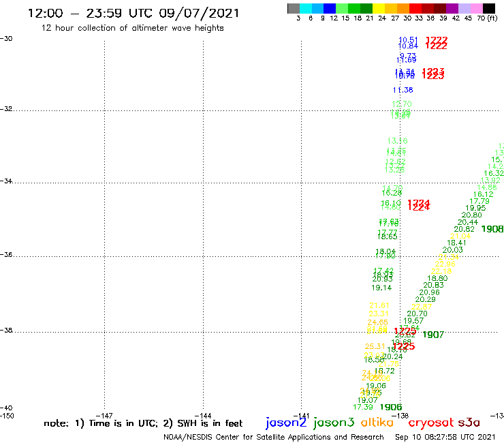The image size is (504, 443).
Task: Select the 18.80 wave height value
Action: [x=437, y=278]
